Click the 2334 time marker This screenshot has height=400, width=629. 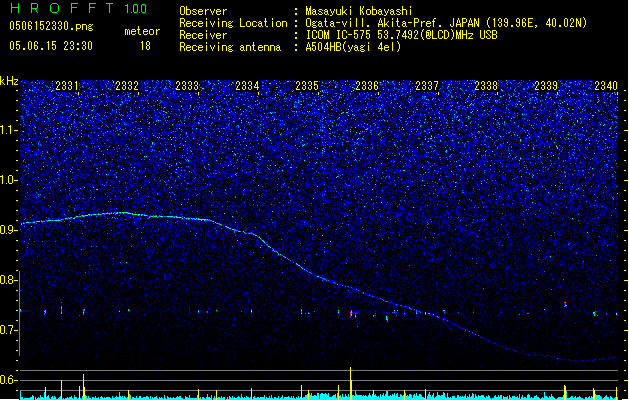247,86
